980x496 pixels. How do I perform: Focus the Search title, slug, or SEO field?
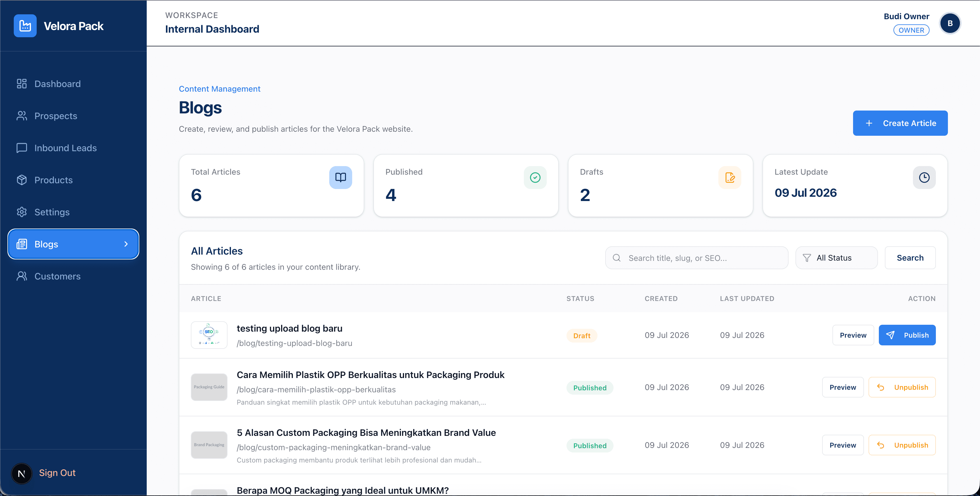[x=697, y=258]
